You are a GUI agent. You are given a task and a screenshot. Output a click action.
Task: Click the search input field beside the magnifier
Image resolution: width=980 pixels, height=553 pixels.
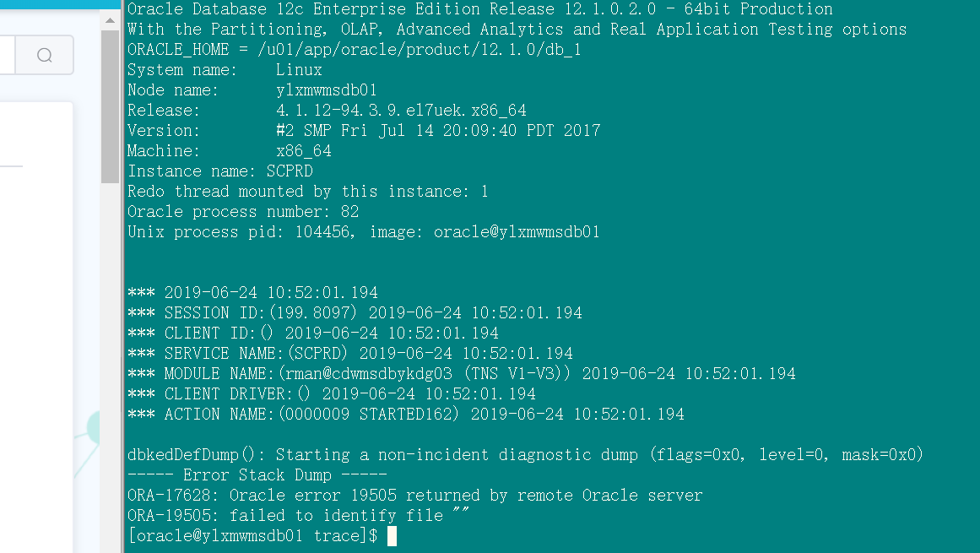(x=8, y=56)
